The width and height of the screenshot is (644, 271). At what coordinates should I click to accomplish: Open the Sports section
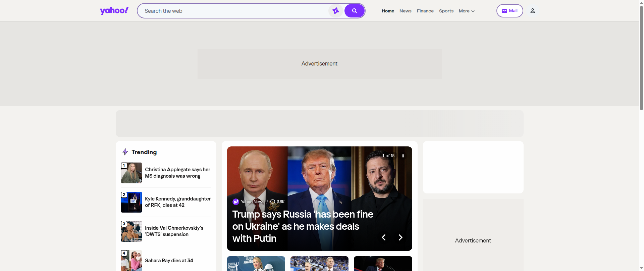(446, 11)
